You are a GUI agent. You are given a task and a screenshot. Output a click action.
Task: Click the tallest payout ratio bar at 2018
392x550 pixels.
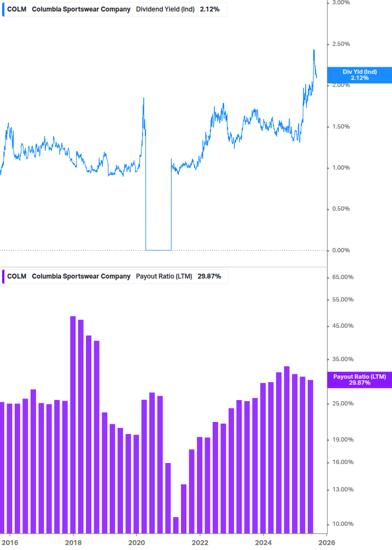[x=73, y=425]
